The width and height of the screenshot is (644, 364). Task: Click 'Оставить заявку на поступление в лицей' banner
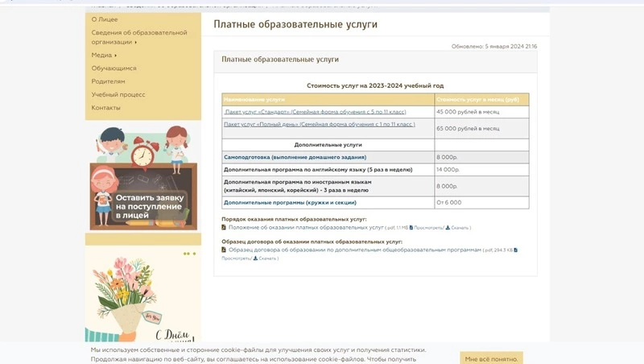(142, 177)
